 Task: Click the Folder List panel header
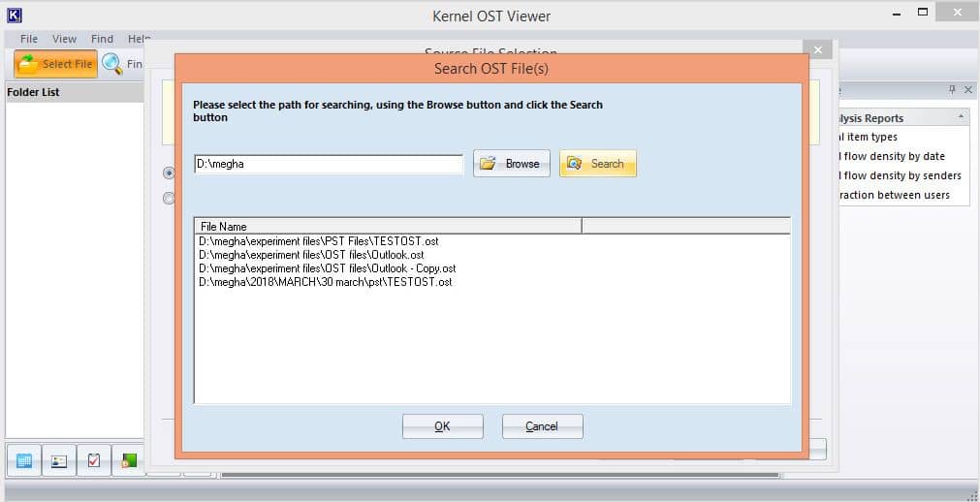[x=75, y=92]
